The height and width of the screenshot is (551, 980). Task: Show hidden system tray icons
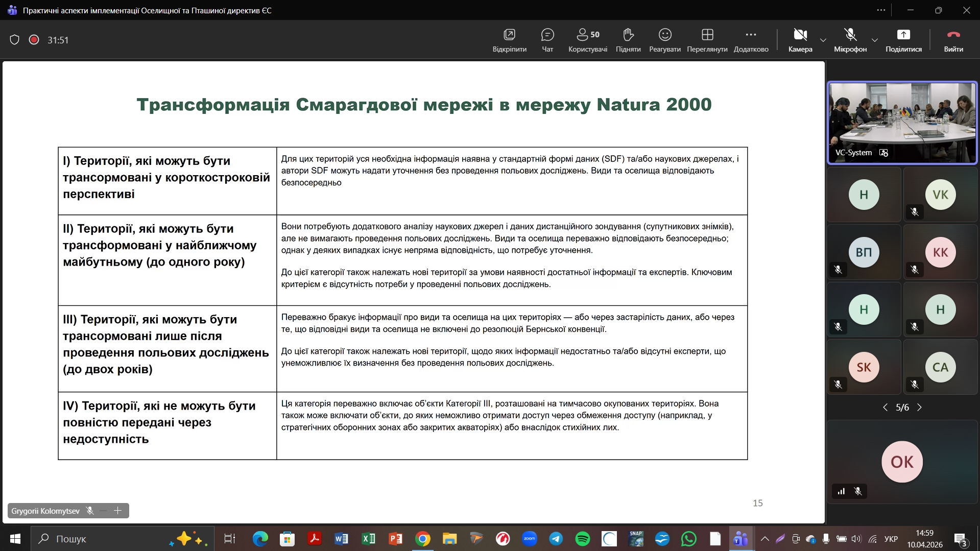coord(764,539)
